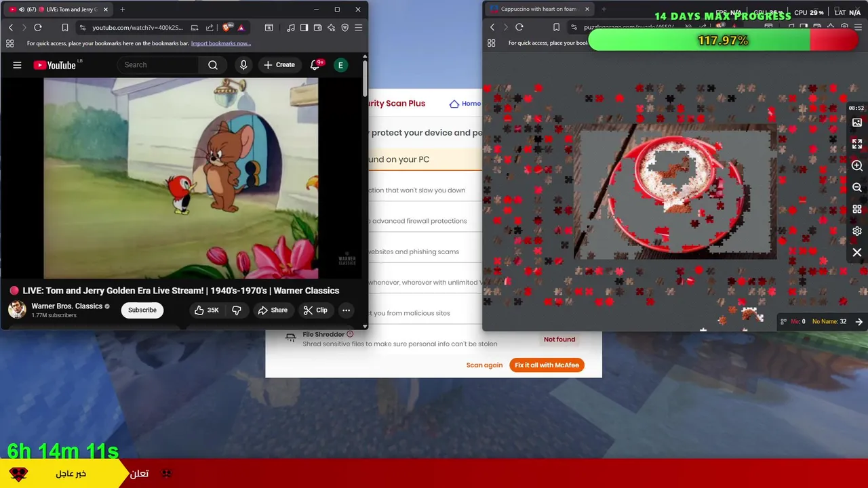This screenshot has width=868, height=488.
Task: Dislike the Tom and Jerry video
Action: (x=237, y=310)
